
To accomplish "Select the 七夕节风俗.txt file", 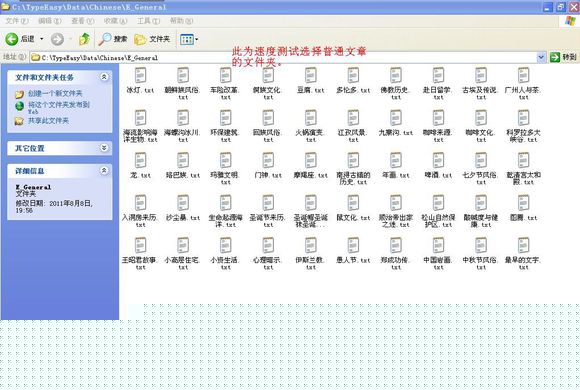I will pos(480,169).
